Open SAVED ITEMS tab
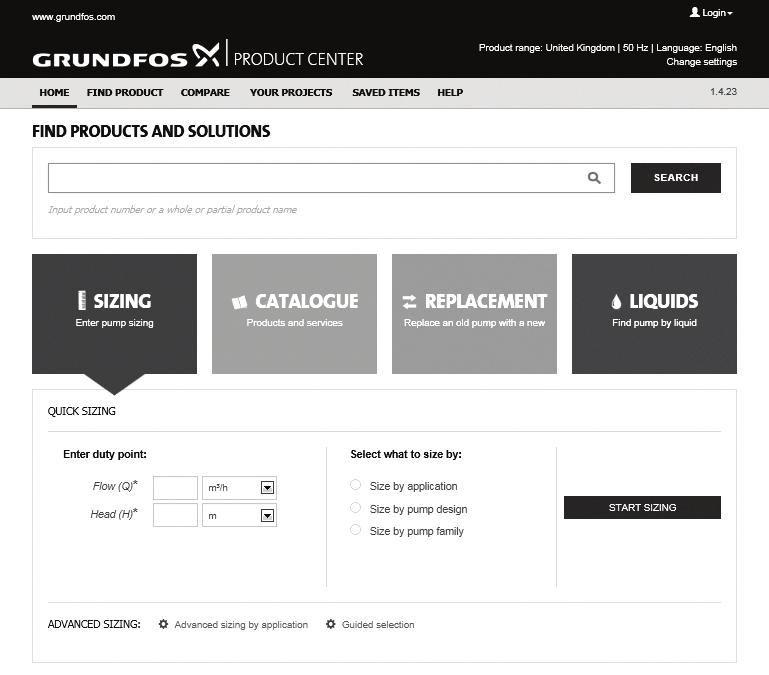The width and height of the screenshot is (769, 675). point(386,93)
